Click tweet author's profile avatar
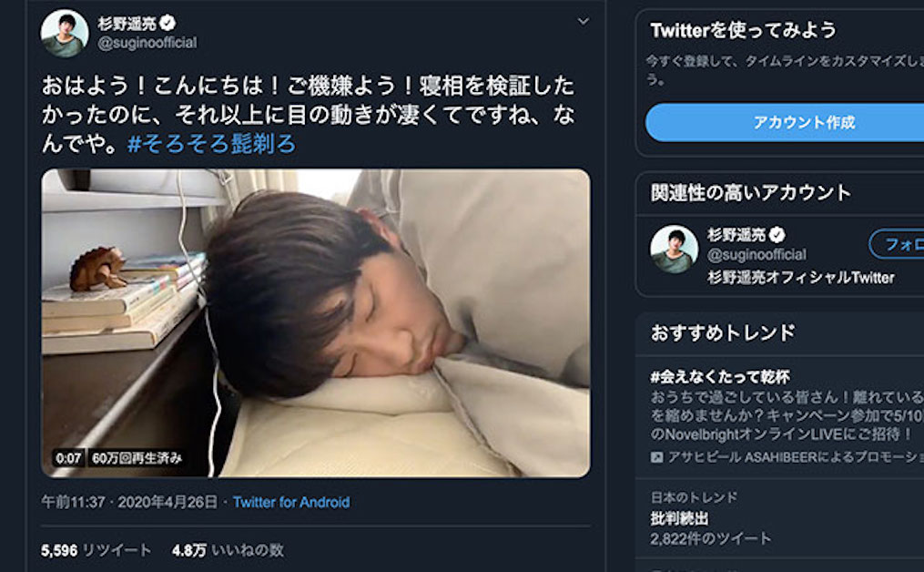Viewport: 924px width, 572px height. tap(65, 34)
